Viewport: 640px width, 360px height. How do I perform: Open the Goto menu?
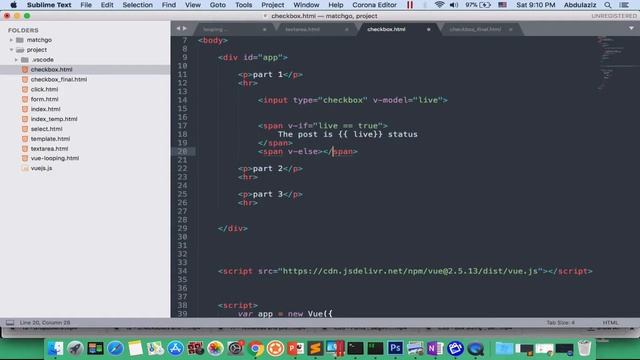tap(218, 5)
